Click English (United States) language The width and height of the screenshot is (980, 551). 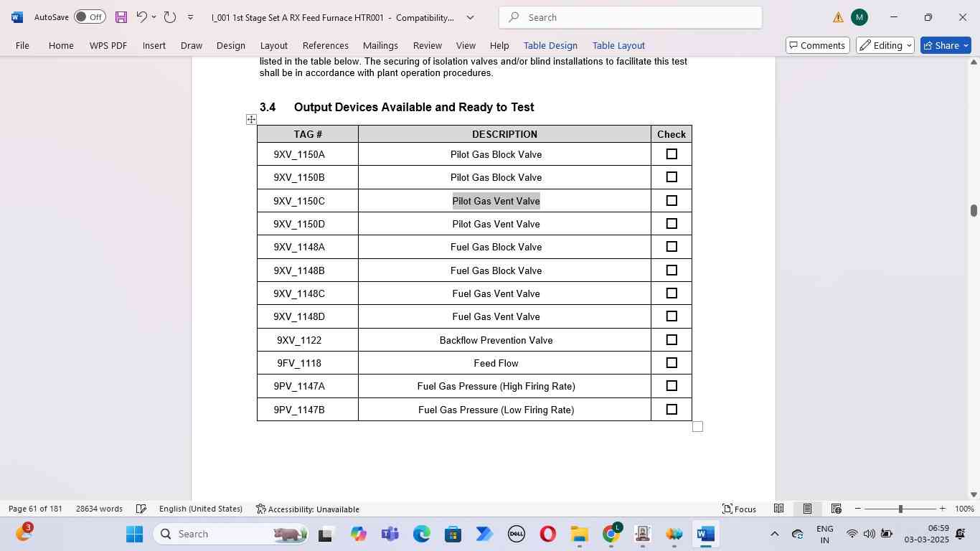[x=201, y=509]
